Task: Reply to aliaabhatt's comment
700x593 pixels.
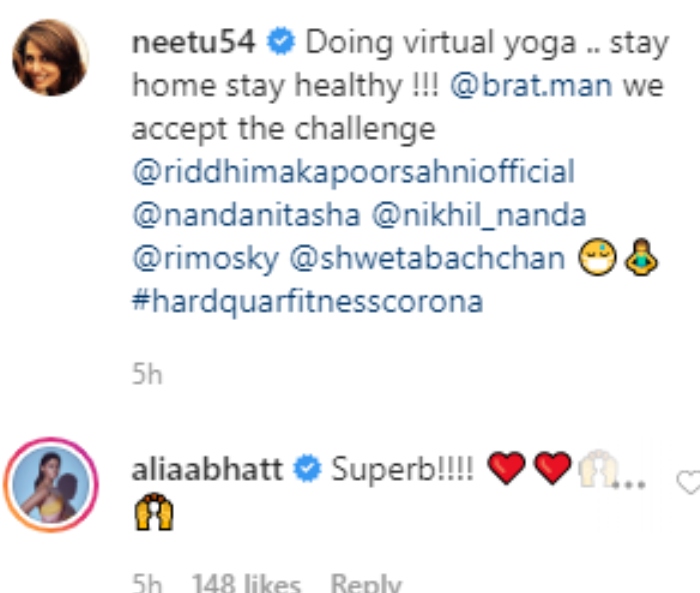Action: 365,583
